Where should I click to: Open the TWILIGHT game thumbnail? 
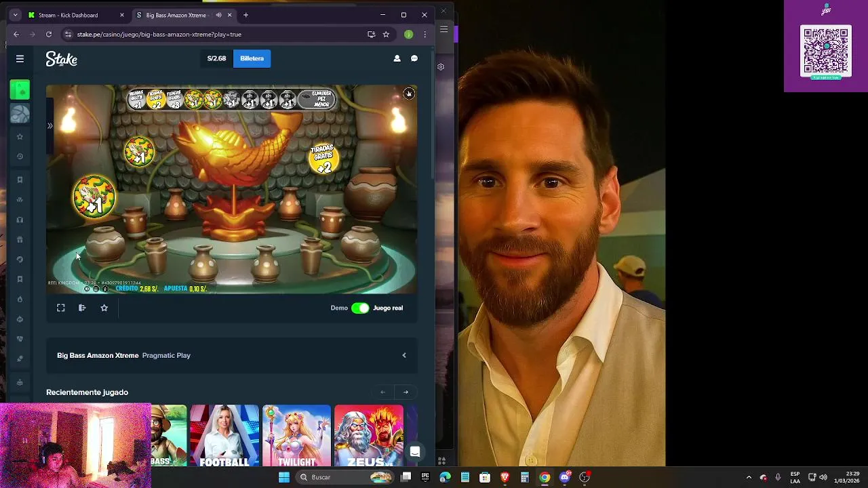296,436
